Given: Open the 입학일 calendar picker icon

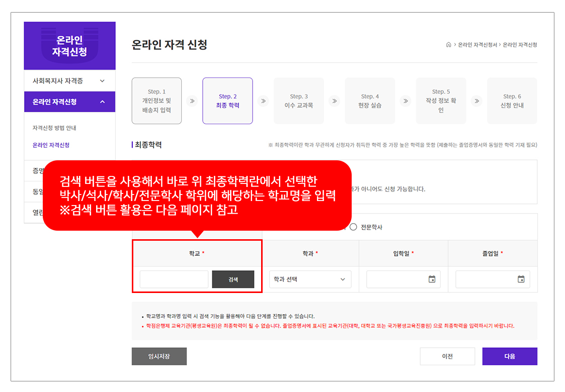Looking at the screenshot, I should [432, 279].
